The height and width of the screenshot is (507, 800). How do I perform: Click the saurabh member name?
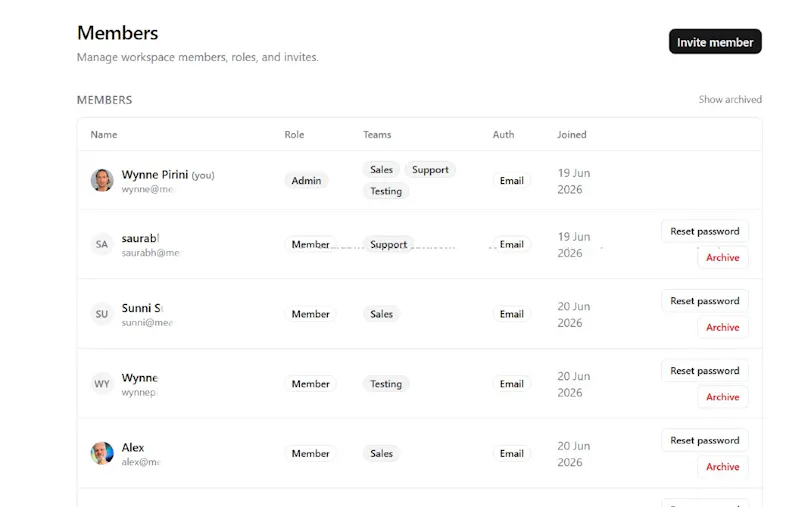140,238
